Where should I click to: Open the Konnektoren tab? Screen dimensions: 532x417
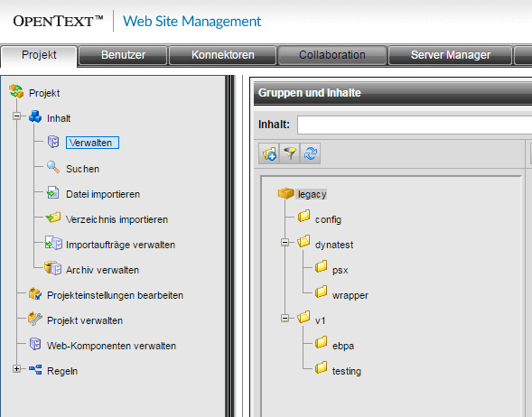coord(222,55)
